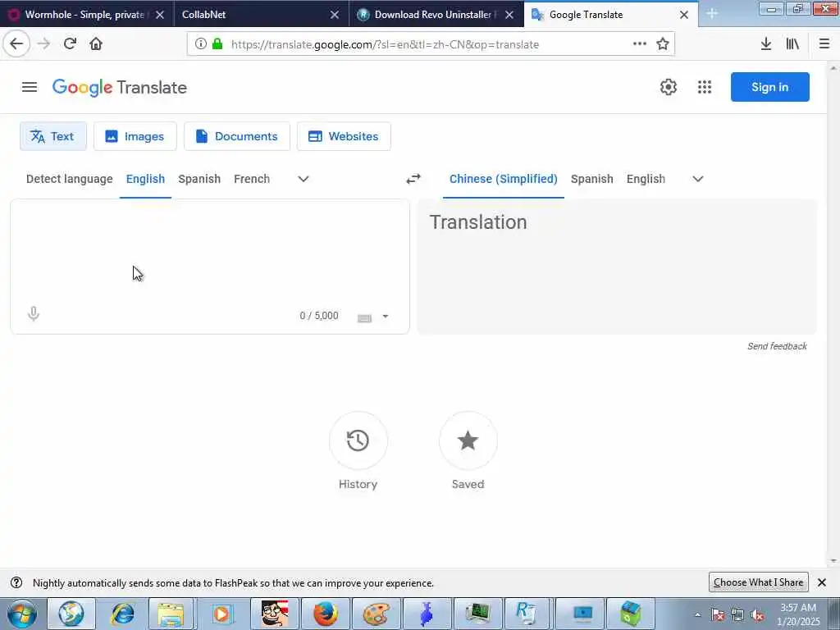Choose Detect language as source
Screen dimensions: 840x630
[x=70, y=179]
